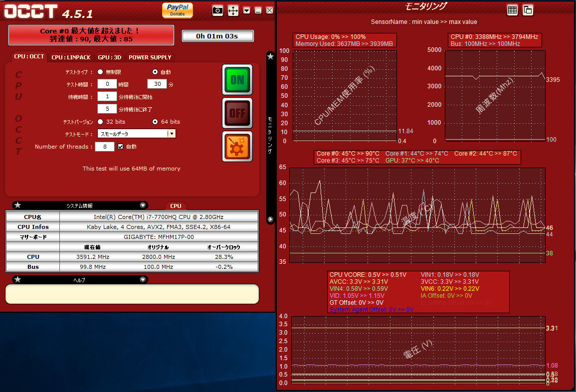The width and height of the screenshot is (576, 392).
Task: Click the move window arrows icon
Action: (x=233, y=10)
